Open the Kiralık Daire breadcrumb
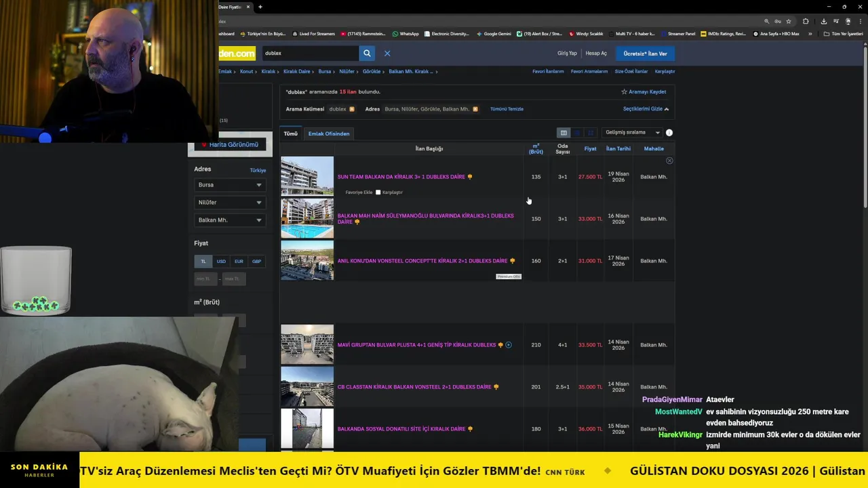The image size is (868, 488). click(x=296, y=71)
